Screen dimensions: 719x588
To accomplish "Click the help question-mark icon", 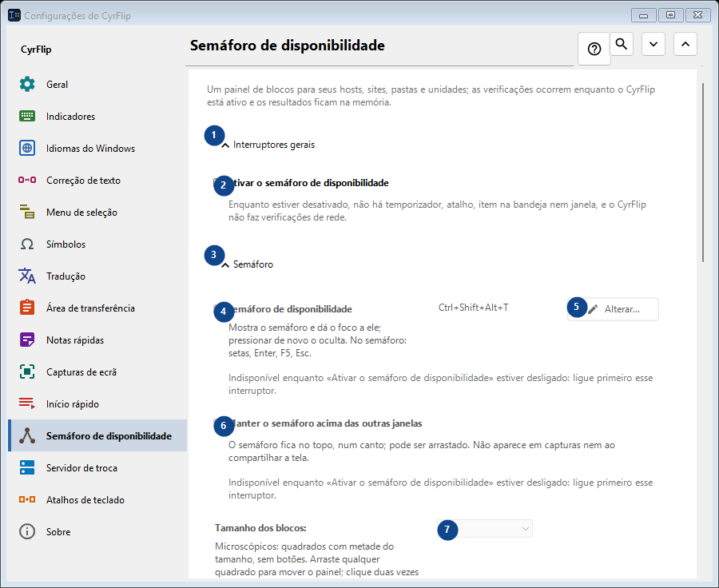I will click(x=594, y=49).
